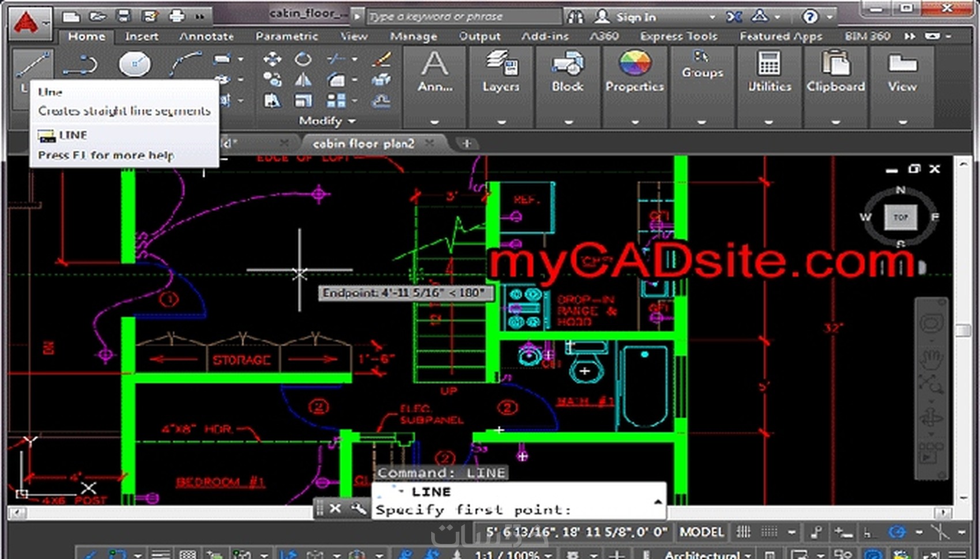Click the coordinates readout in status bar
This screenshot has height=559, width=980.
coord(576,532)
